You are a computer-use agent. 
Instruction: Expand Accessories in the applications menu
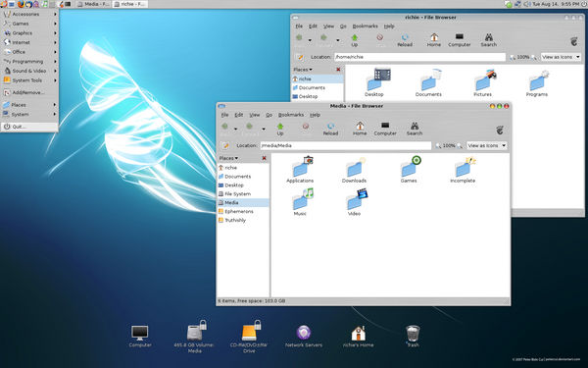pos(29,15)
